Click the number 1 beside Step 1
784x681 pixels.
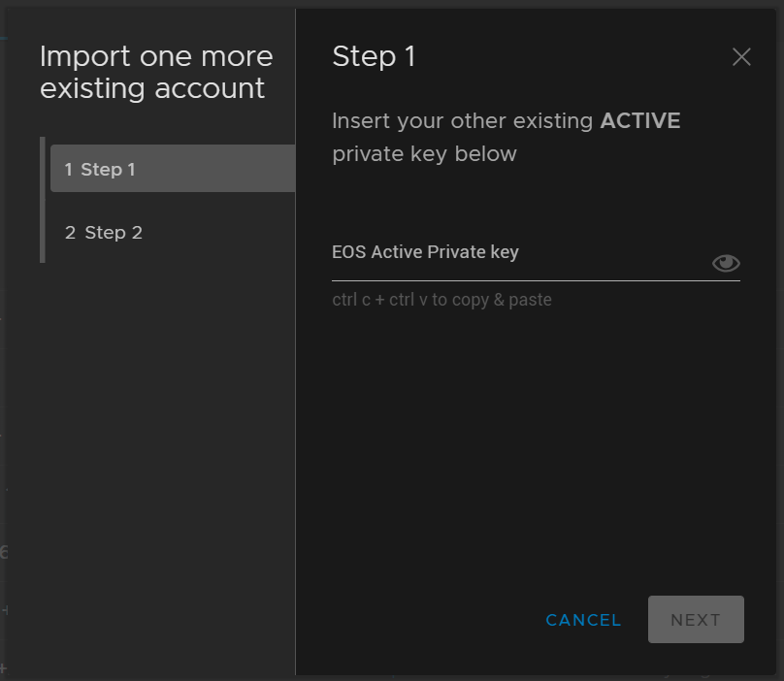coord(69,170)
